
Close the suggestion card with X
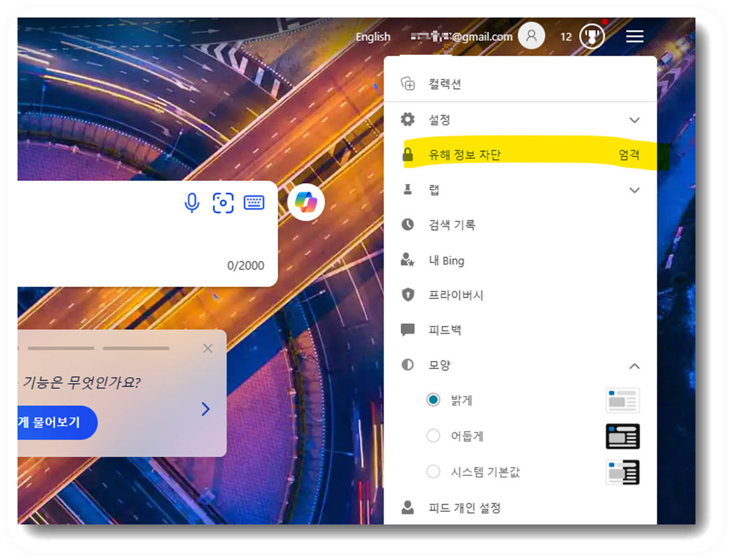208,348
